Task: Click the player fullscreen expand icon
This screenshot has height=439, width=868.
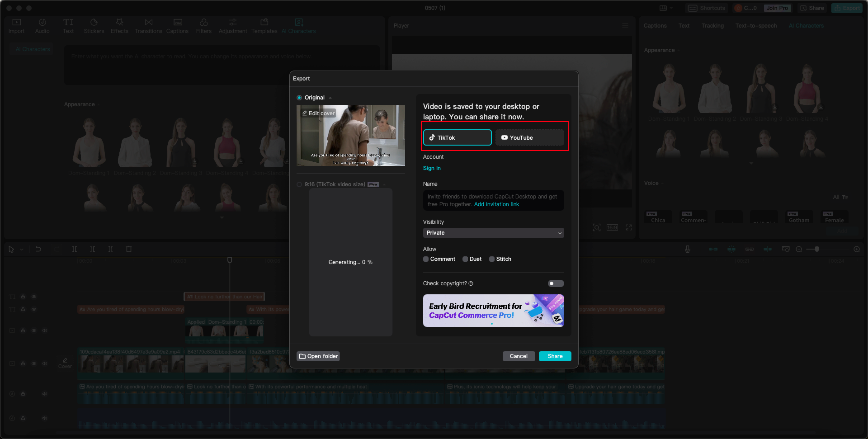Action: coord(629,227)
